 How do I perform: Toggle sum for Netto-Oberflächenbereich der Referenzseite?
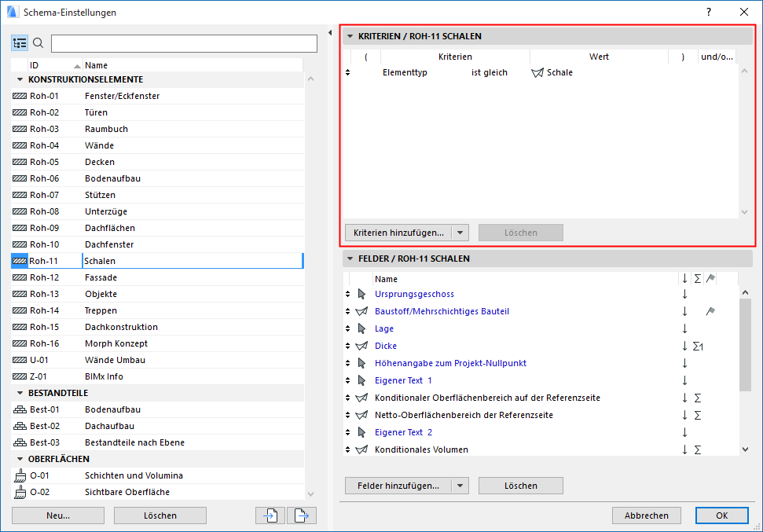(697, 415)
